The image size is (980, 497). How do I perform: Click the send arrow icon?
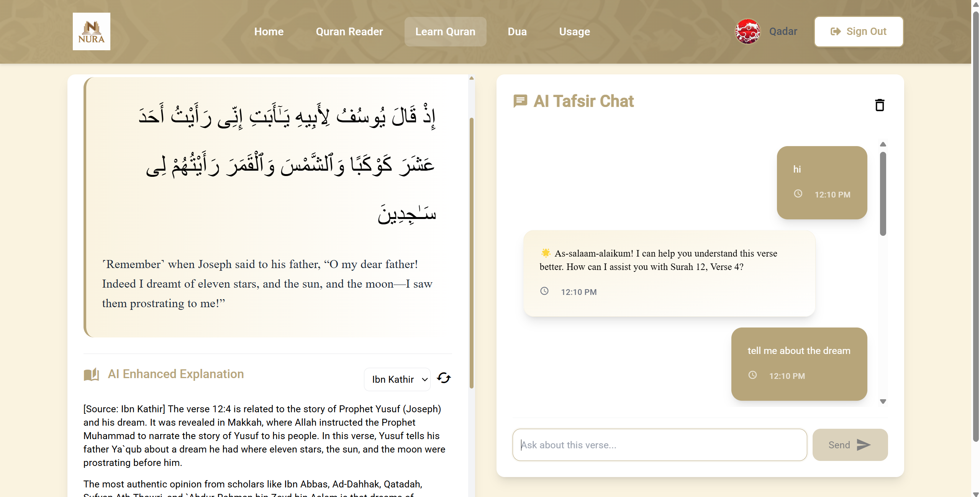(864, 445)
